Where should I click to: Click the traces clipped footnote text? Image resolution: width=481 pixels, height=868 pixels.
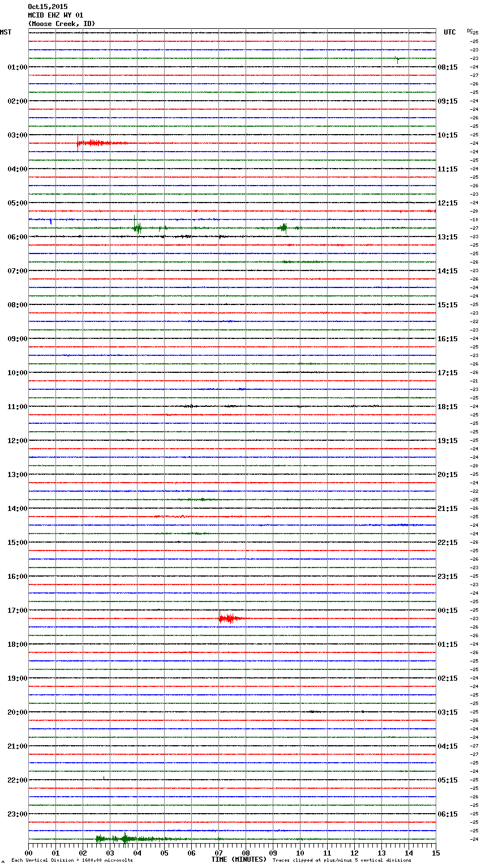coord(342,861)
